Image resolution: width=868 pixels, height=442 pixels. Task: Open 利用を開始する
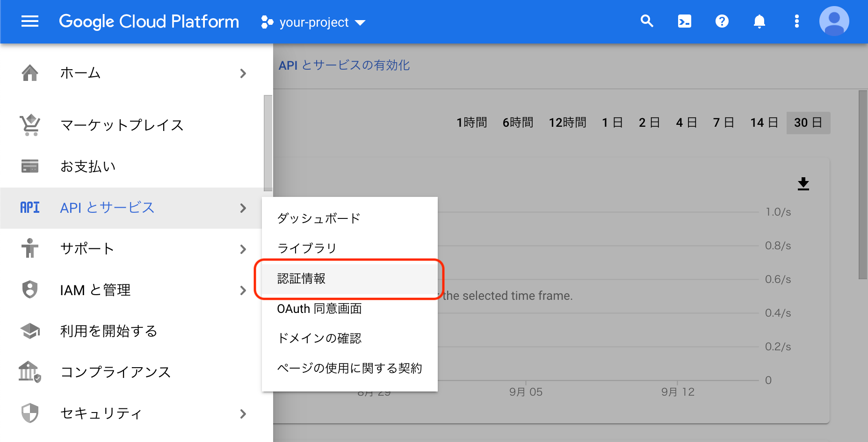pyautogui.click(x=108, y=331)
